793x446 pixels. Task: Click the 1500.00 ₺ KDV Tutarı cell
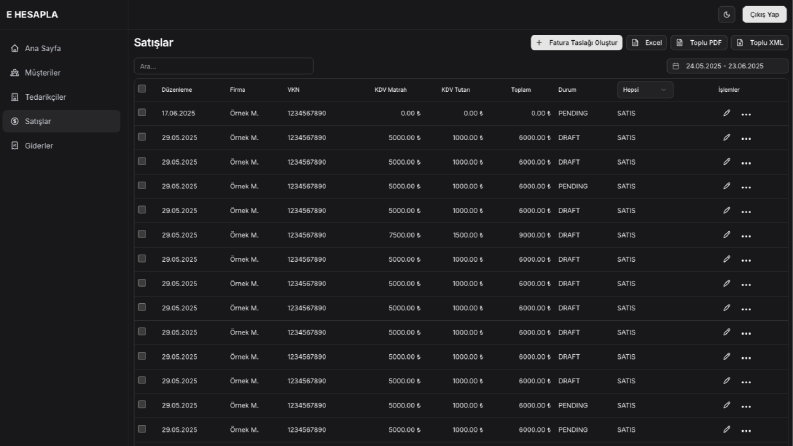(x=468, y=235)
